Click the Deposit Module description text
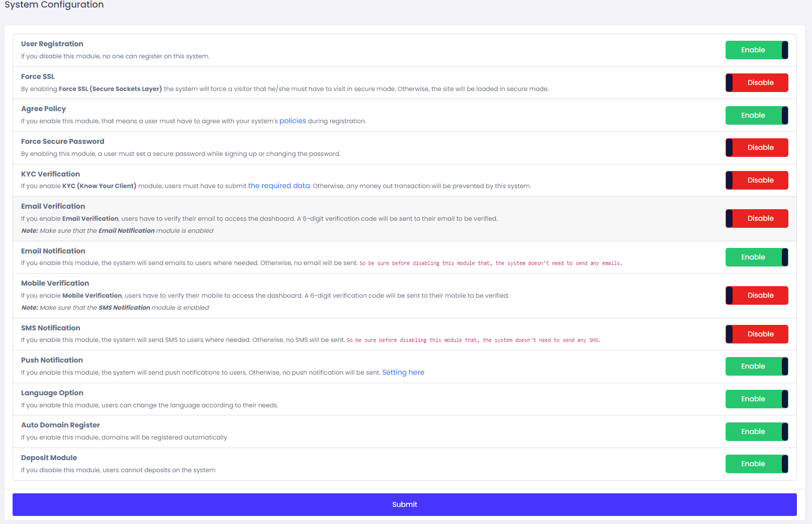Image resolution: width=812 pixels, height=524 pixels. tap(118, 470)
